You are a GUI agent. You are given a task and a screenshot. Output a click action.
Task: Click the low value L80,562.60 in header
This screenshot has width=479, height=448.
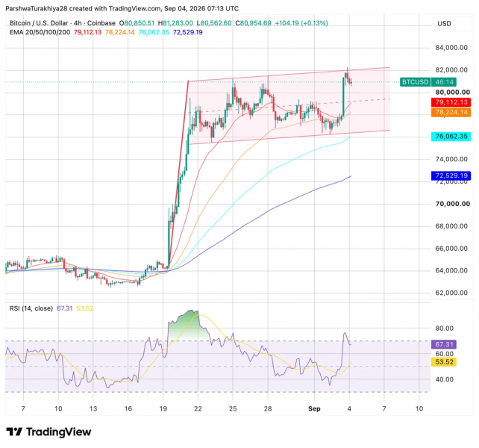pos(214,23)
